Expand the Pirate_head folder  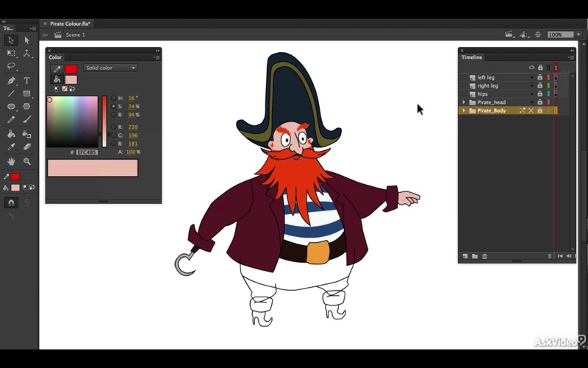[x=464, y=102]
